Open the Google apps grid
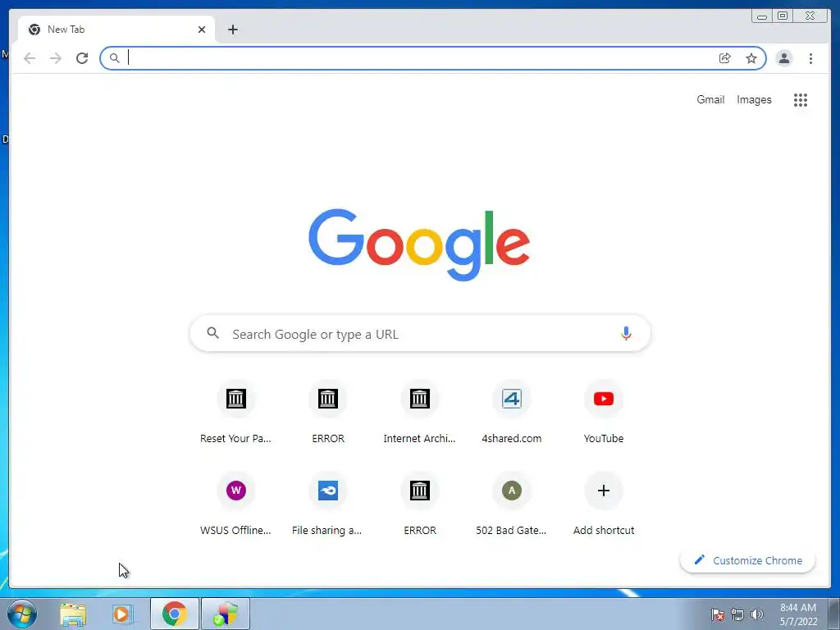840x630 pixels. [801, 99]
